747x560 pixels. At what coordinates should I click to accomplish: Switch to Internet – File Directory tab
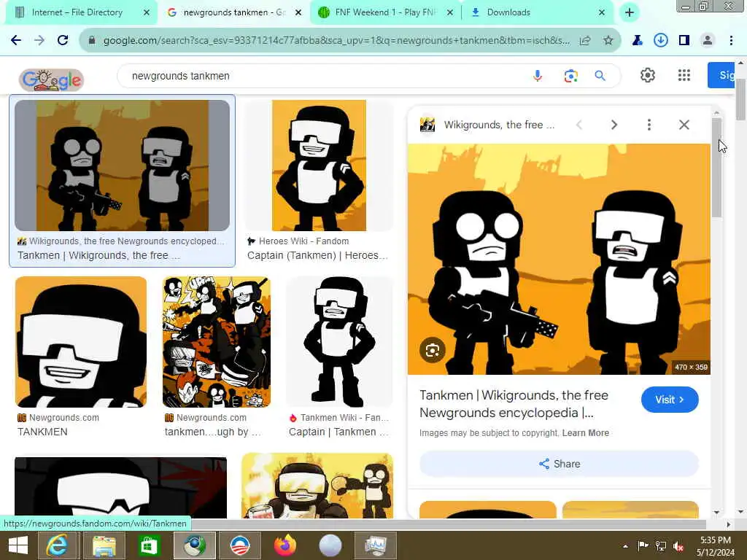[x=77, y=12]
